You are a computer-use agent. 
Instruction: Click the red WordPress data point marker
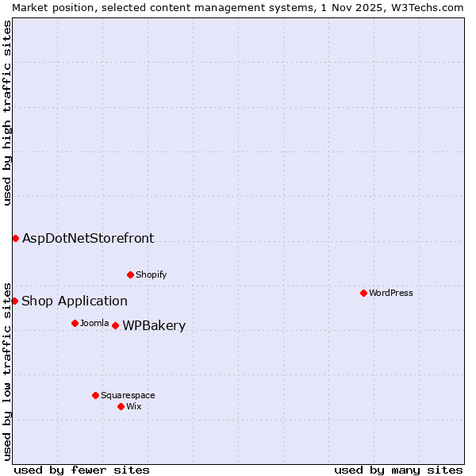(x=363, y=293)
